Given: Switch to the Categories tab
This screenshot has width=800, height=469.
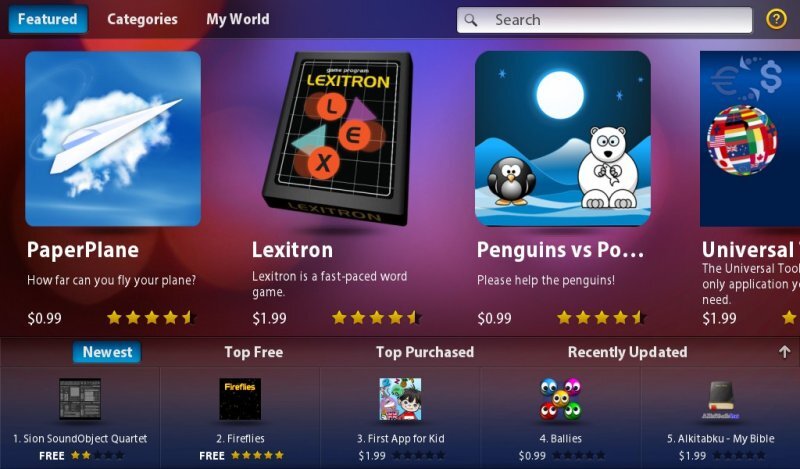Looking at the screenshot, I should (142, 19).
